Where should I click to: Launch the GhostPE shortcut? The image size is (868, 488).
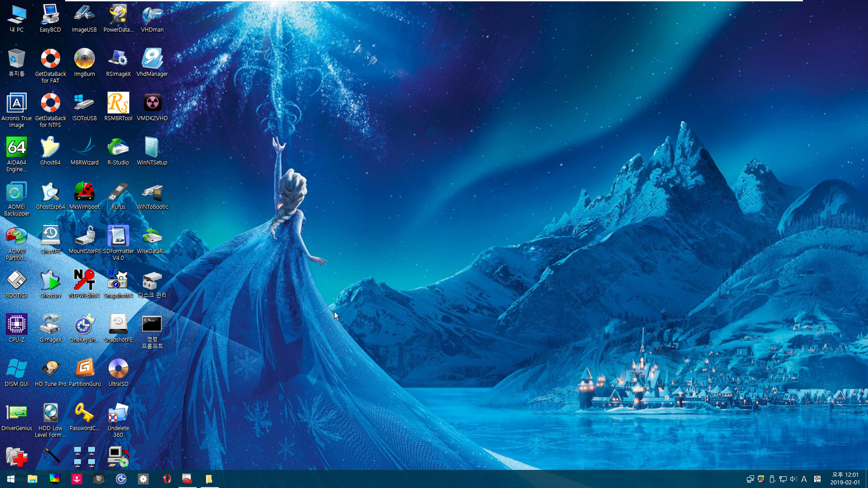[50, 240]
